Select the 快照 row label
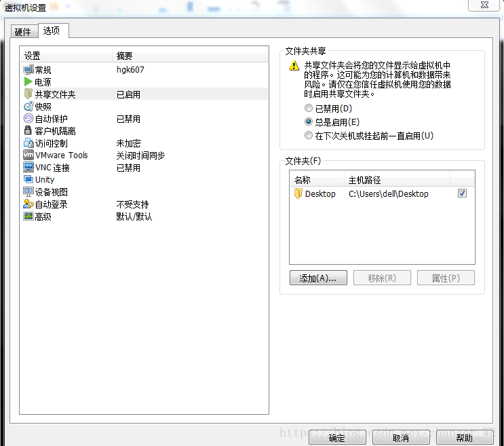 click(43, 107)
